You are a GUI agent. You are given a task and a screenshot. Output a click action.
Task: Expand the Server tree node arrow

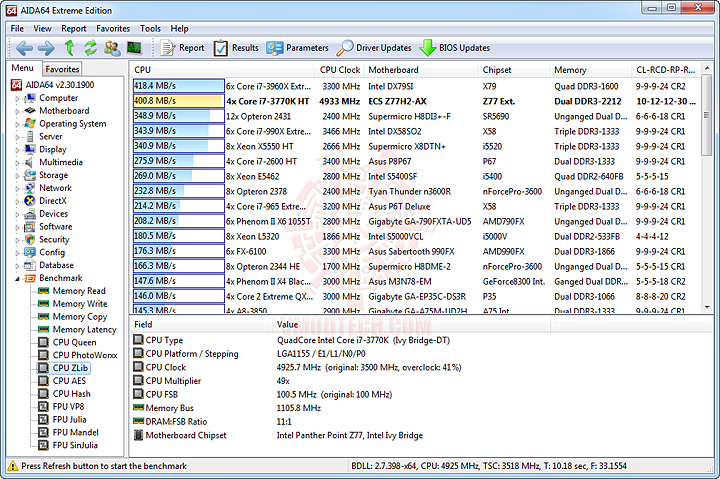point(17,137)
